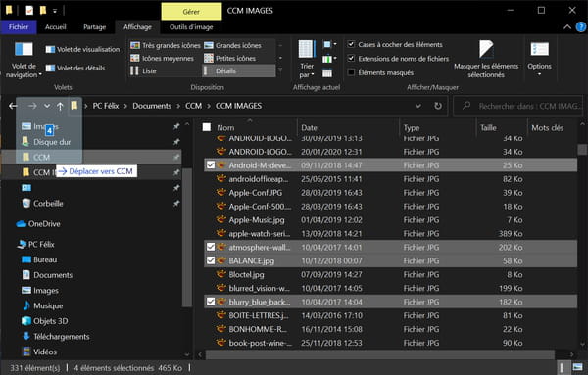Open Vidéos folder in sidebar

click(x=39, y=352)
